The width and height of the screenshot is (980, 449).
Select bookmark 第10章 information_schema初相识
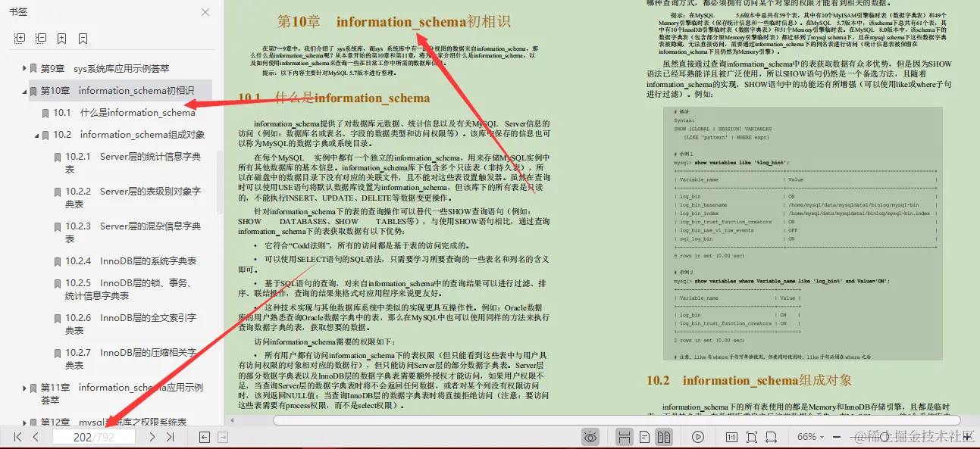tap(117, 91)
